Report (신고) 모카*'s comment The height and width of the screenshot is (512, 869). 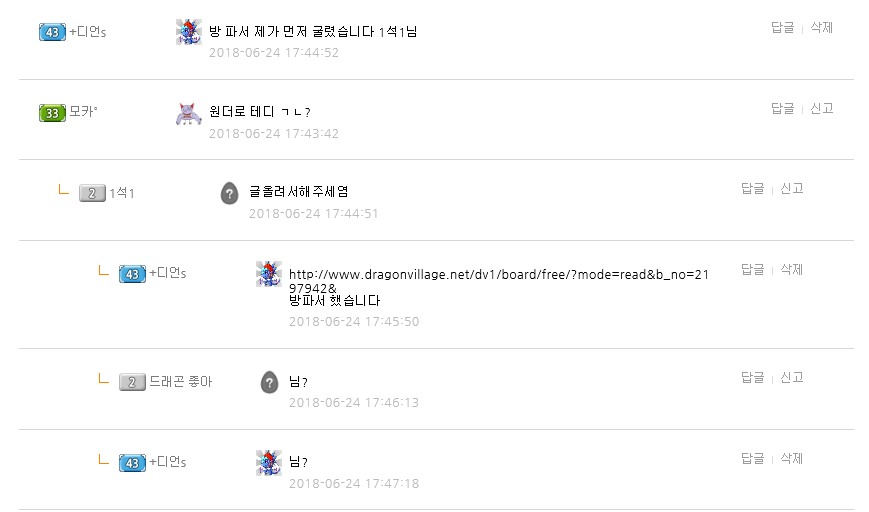point(821,108)
